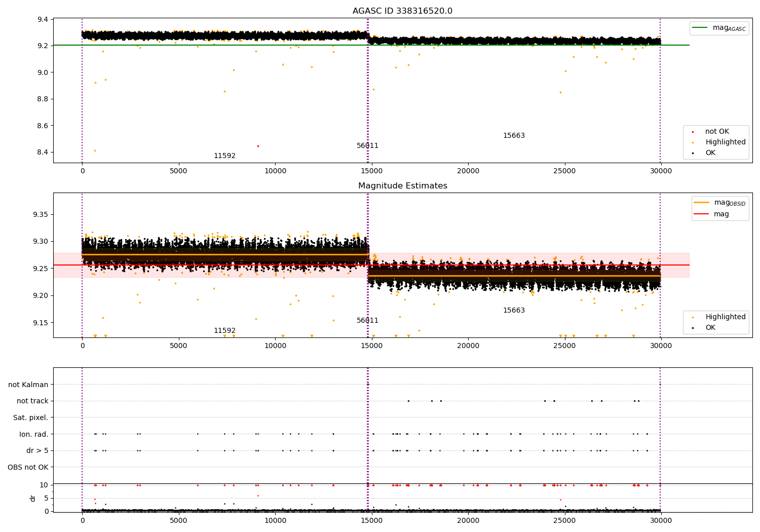Image resolution: width=760 pixels, height=532 pixels.
Task: Click x-axis tick '10000' under the top plot
Action: click(x=275, y=171)
